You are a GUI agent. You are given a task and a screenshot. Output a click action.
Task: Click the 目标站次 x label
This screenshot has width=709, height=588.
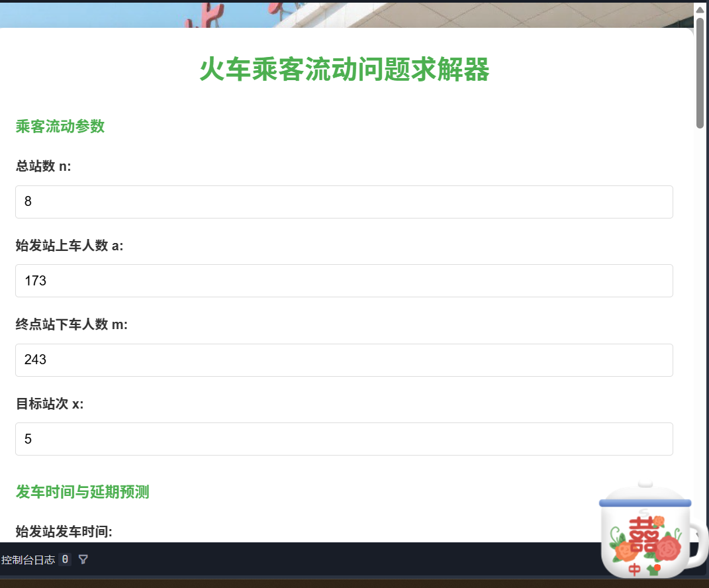click(50, 404)
